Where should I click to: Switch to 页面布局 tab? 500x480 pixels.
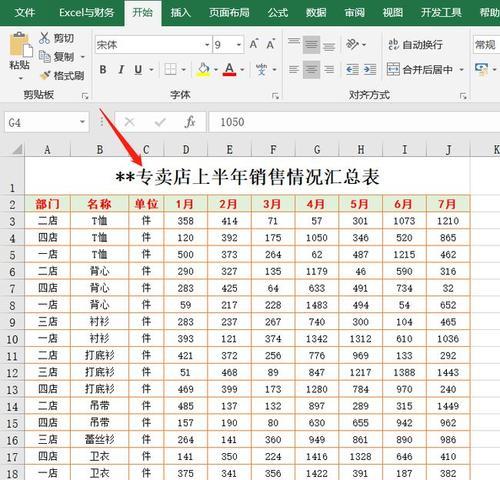(x=229, y=13)
